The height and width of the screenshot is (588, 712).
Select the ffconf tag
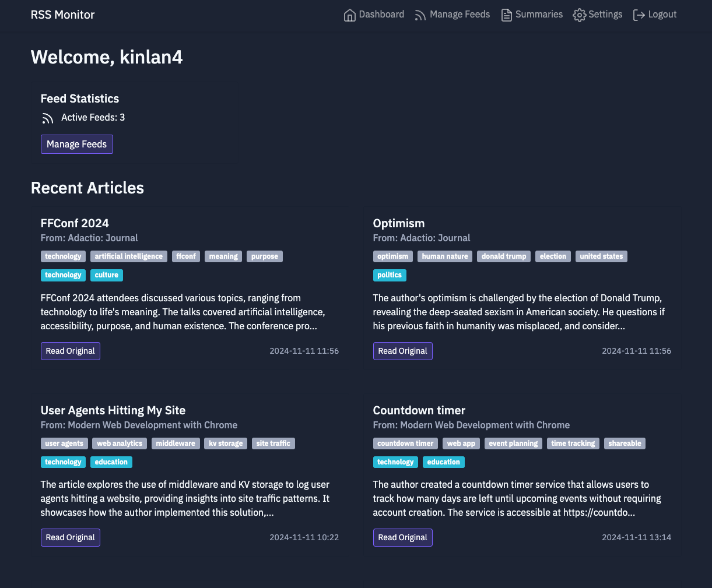pos(186,256)
